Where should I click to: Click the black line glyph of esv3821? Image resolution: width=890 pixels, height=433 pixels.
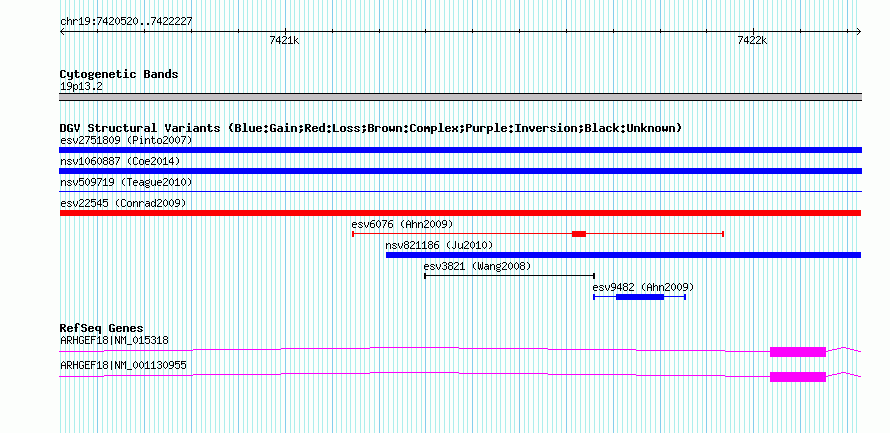pyautogui.click(x=509, y=276)
